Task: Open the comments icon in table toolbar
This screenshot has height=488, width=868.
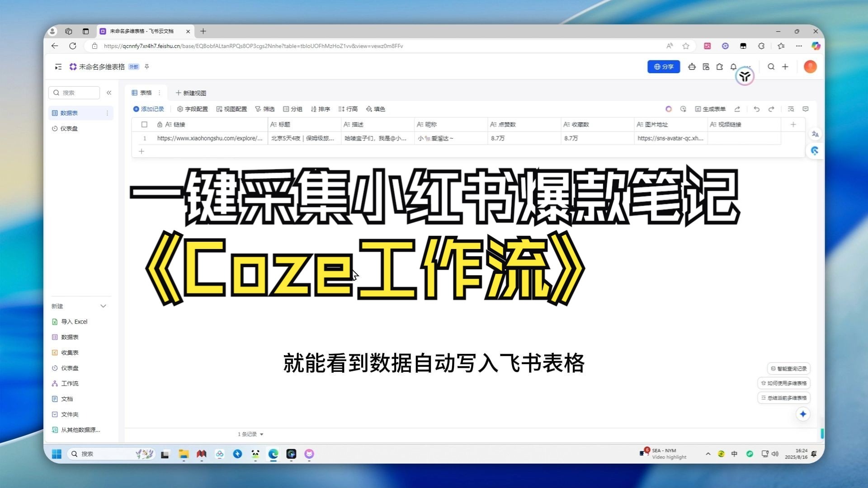Action: [x=806, y=109]
